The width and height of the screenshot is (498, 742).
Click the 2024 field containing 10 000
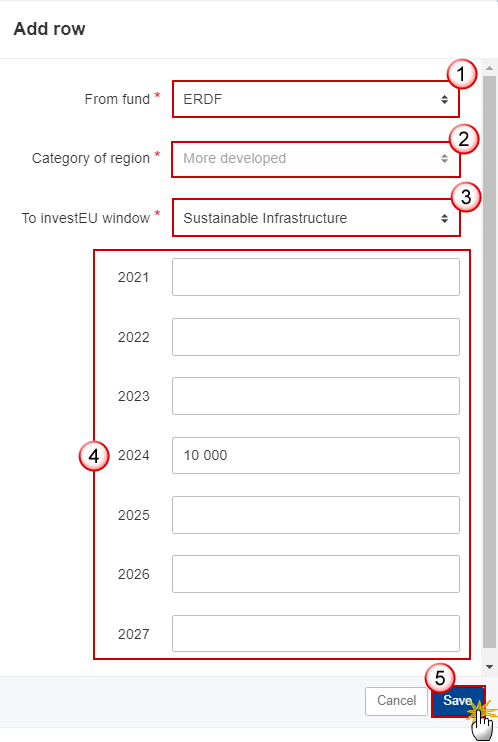tap(316, 455)
